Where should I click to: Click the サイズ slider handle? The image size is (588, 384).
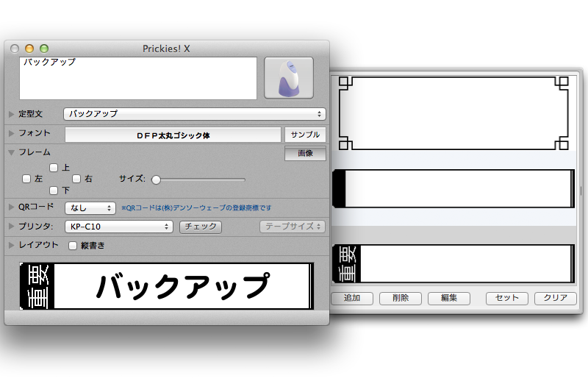tap(156, 179)
